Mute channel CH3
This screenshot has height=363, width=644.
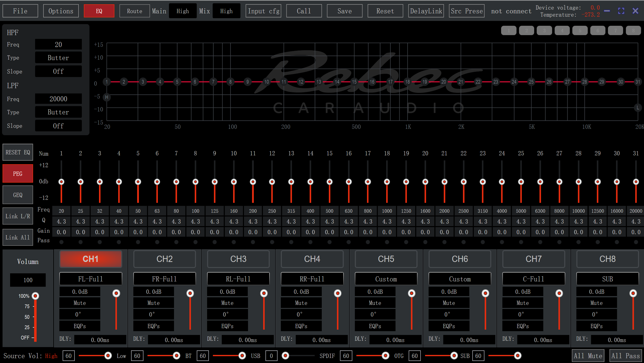click(x=227, y=303)
